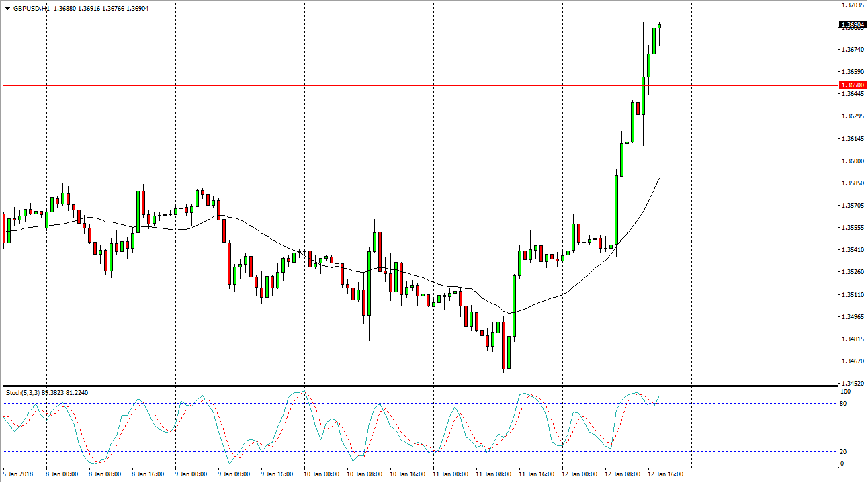Click the 1.36000 price scale label
The image size is (868, 483).
coord(851,161)
